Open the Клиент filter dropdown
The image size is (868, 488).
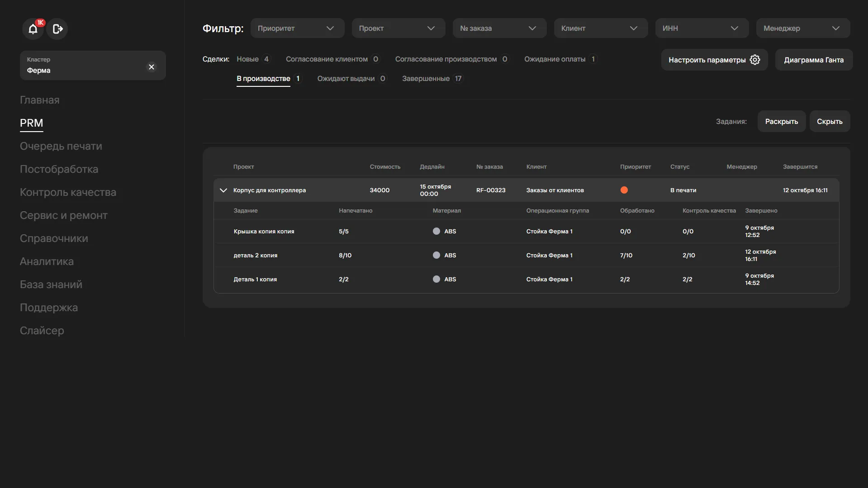[x=600, y=28]
